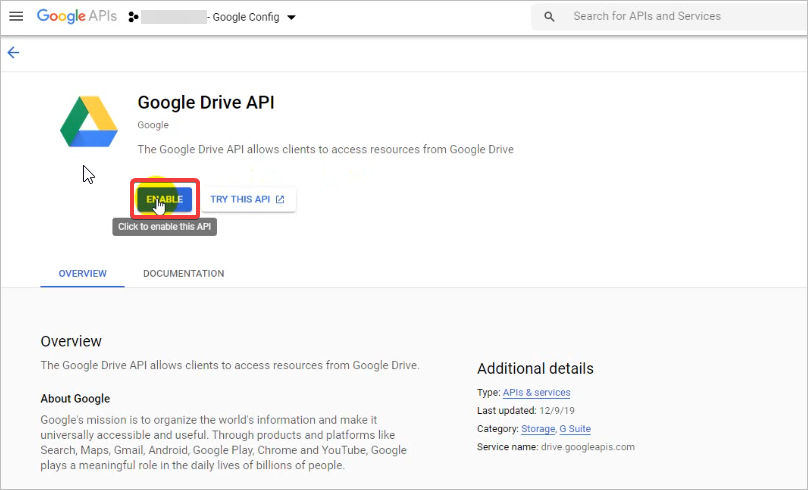Click the external link icon on Try This API
The height and width of the screenshot is (490, 808).
[x=280, y=200]
